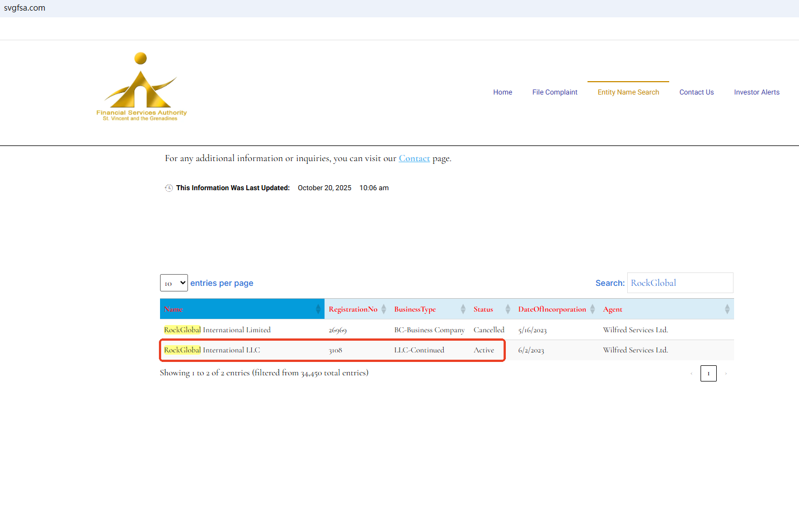The width and height of the screenshot is (799, 532).
Task: Sort table by Name column arrows
Action: click(318, 309)
